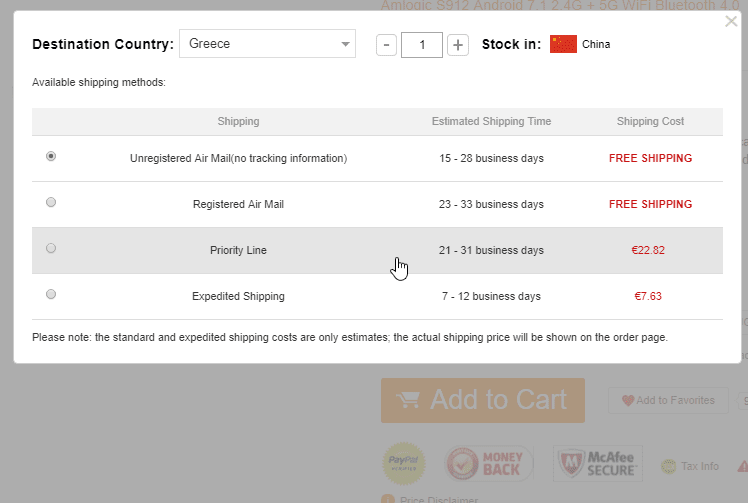
Task: Click the heart favorites icon
Action: click(627, 400)
